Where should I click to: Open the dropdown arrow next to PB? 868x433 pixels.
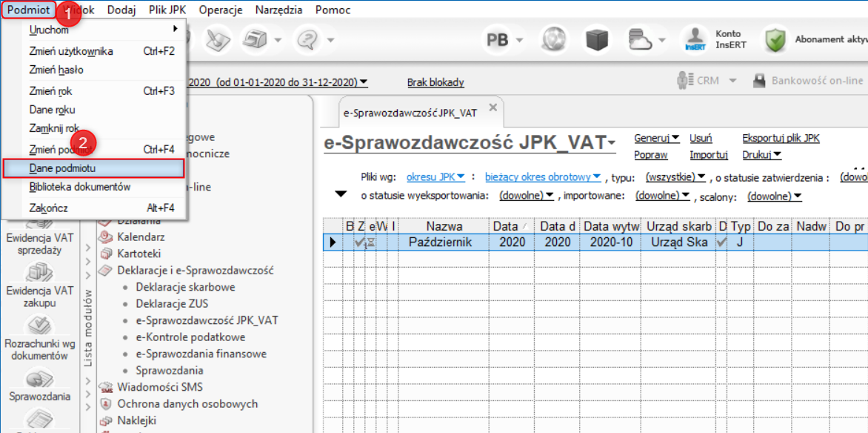click(520, 40)
